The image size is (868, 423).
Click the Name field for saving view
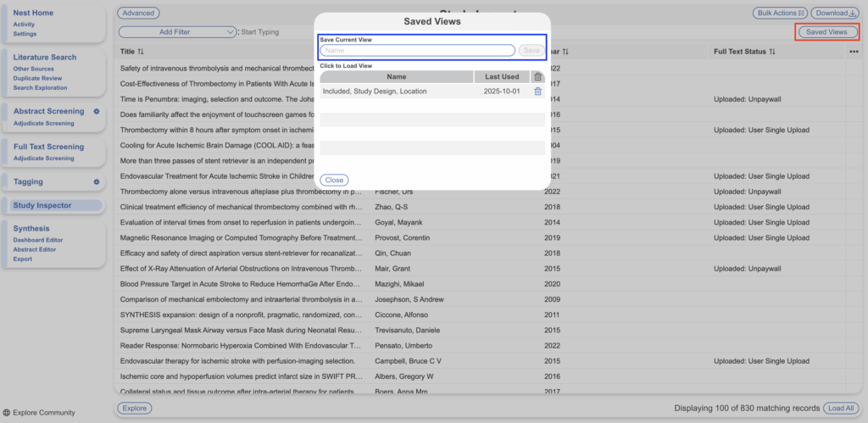(417, 51)
